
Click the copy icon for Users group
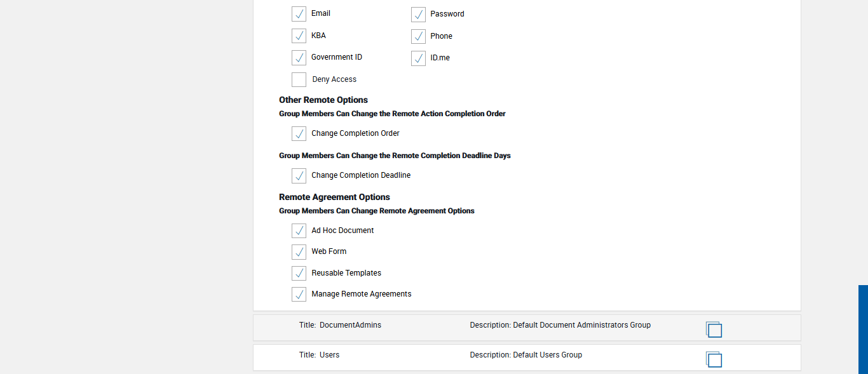coord(714,359)
